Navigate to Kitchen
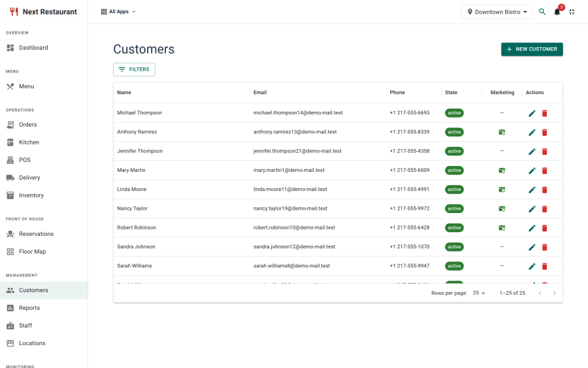The image size is (588, 368). (44, 142)
